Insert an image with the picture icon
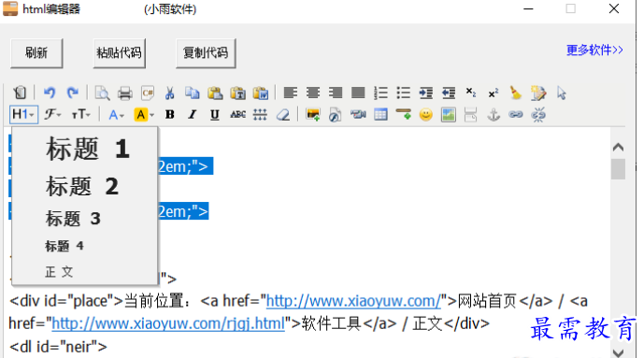644x358 pixels. click(313, 115)
